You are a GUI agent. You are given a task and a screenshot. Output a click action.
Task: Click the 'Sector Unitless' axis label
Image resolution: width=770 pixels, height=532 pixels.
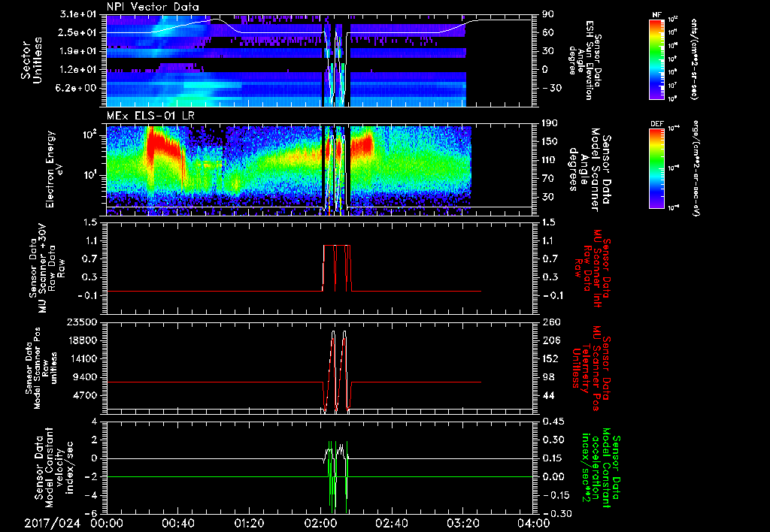click(32, 60)
